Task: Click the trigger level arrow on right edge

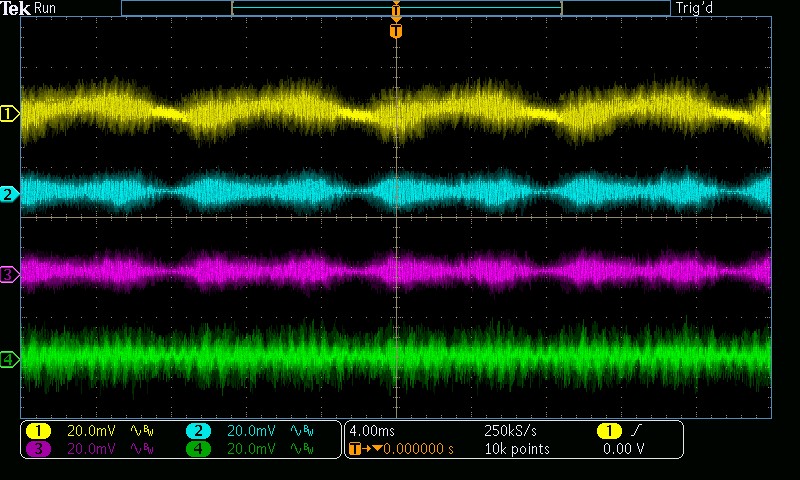Action: (765, 114)
